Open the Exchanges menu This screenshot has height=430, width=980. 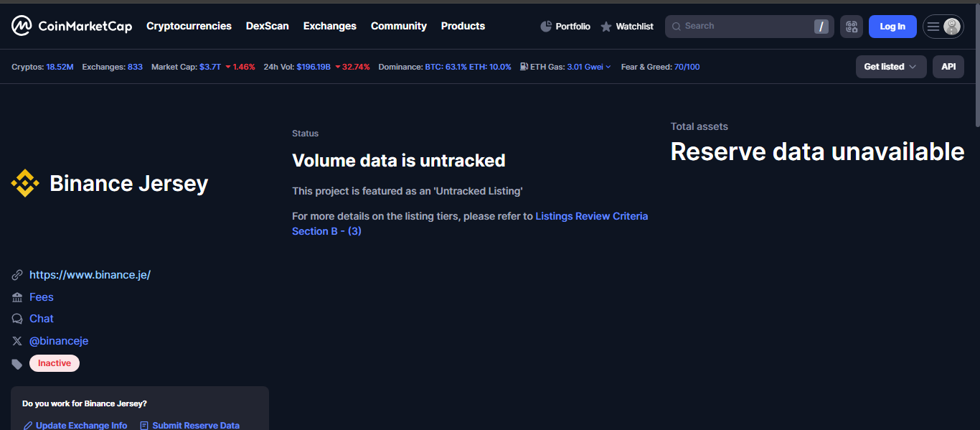click(329, 26)
